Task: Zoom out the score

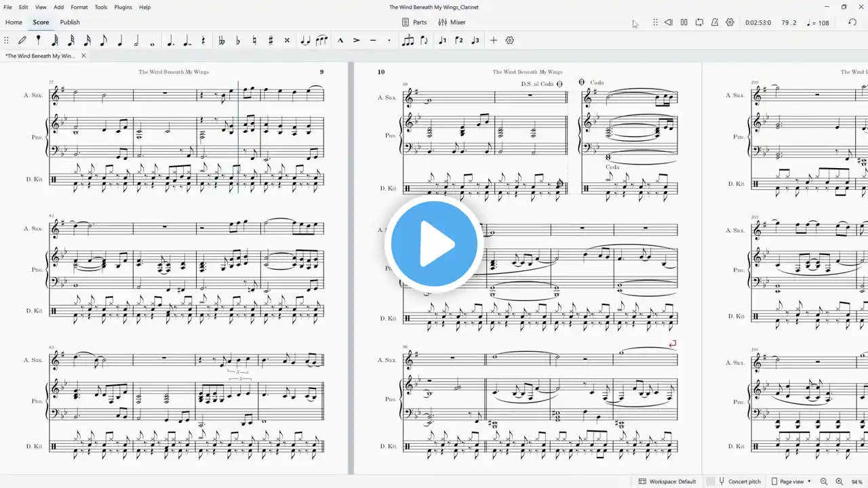Action: (824, 481)
